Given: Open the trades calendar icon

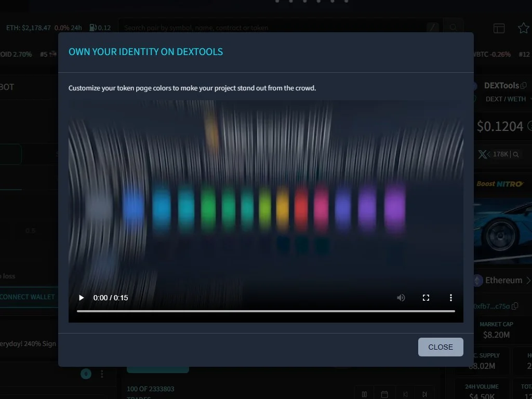Looking at the screenshot, I should tap(384, 394).
